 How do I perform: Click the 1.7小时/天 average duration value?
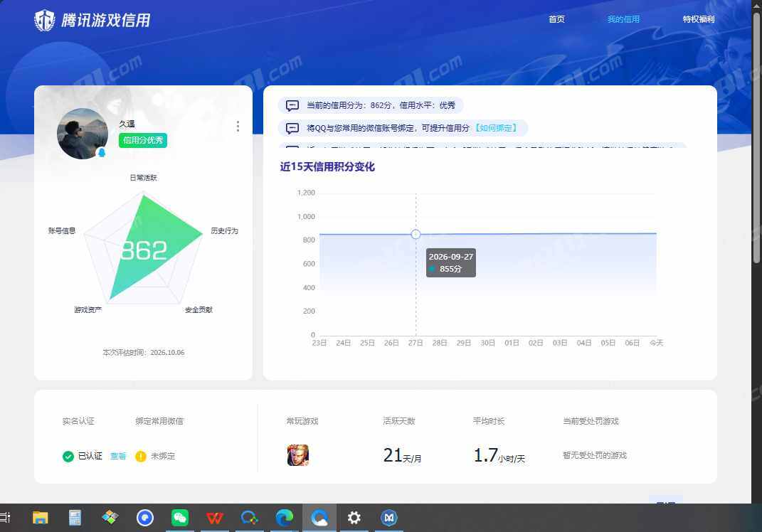point(499,456)
